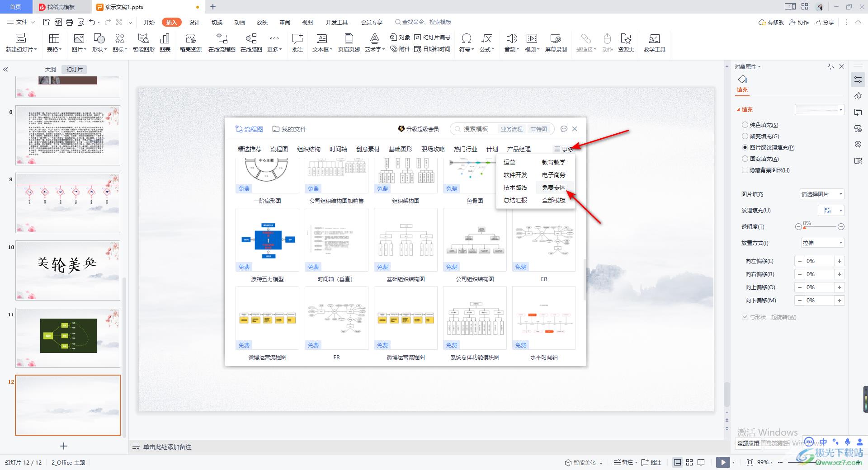Open 我的文件 in flowchart dialog
Viewport: 868px width, 470px height.
point(290,129)
